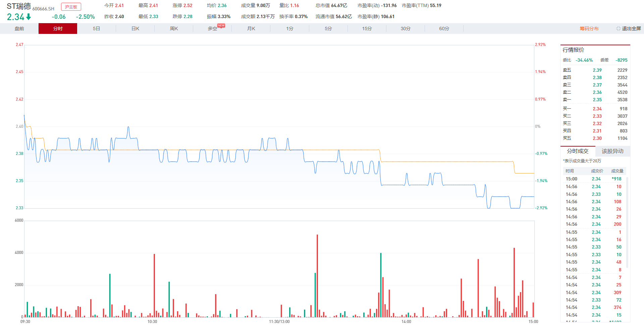Click 买四 bid price 2.31
This screenshot has width=644, height=325.
(x=597, y=131)
